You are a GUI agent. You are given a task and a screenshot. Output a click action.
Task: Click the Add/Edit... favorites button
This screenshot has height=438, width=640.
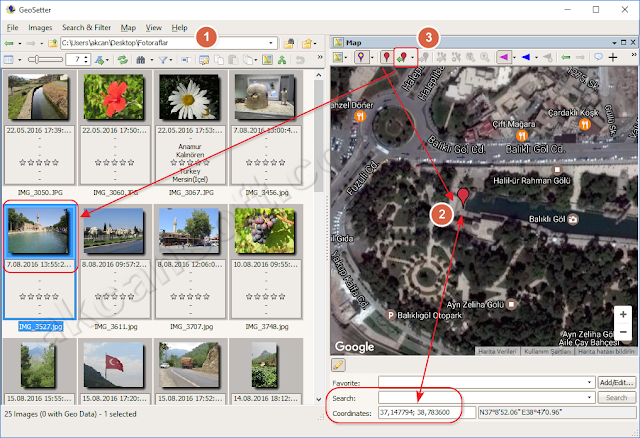[x=616, y=382]
